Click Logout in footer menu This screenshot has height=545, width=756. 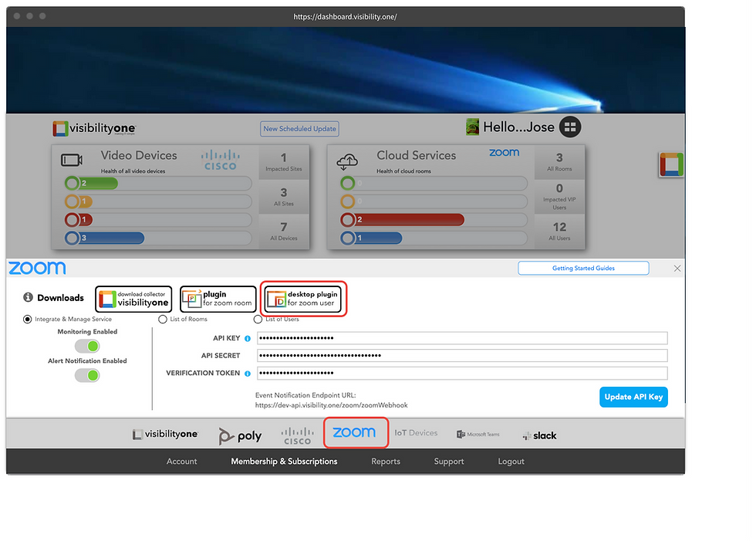511,462
